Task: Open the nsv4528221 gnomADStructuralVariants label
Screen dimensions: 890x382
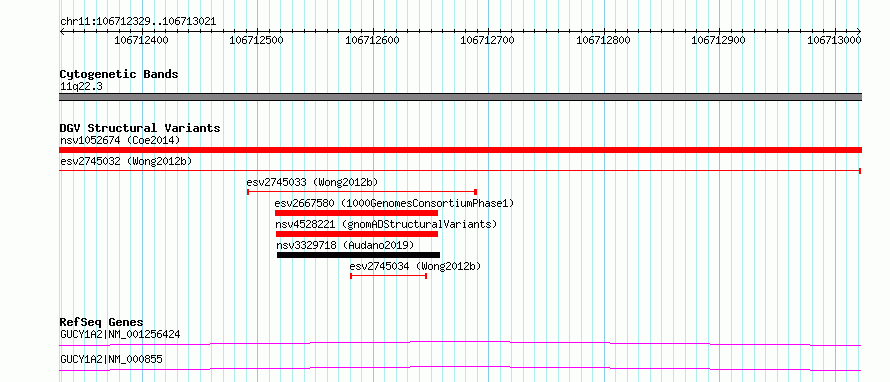Action: [x=386, y=224]
